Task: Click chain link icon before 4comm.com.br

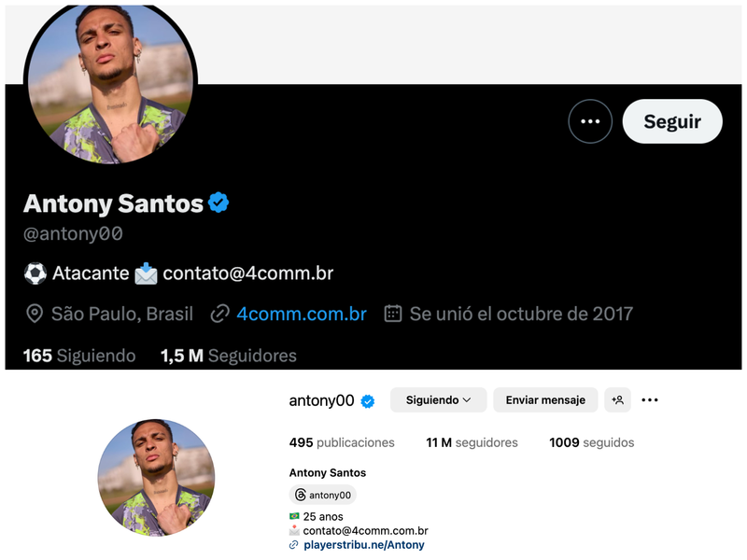Action: pyautogui.click(x=220, y=314)
